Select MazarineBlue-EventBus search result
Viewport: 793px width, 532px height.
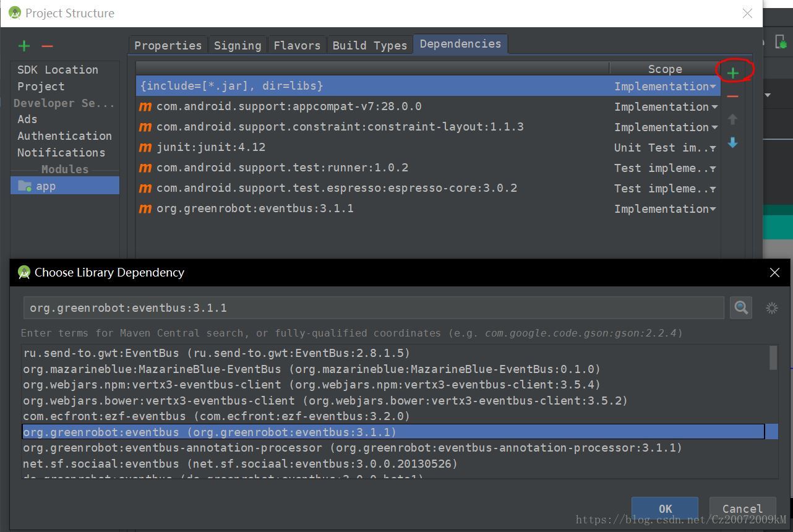tap(395, 369)
